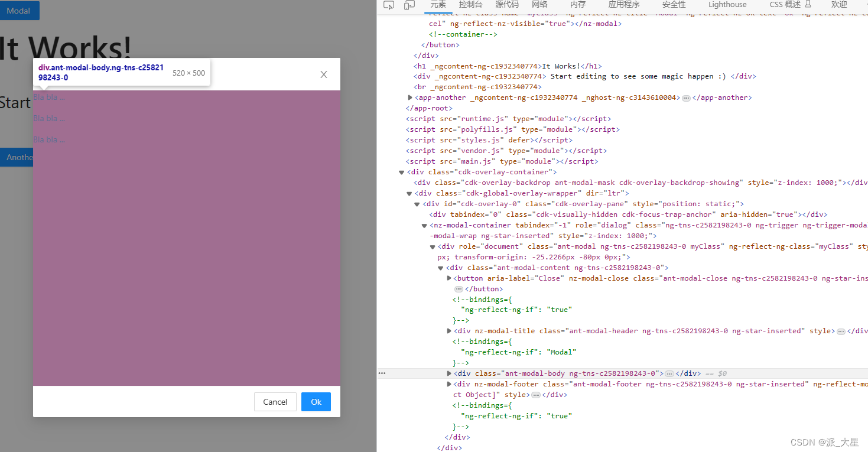868x452 pixels.
Task: Select the script src="runtime.js" line
Action: [x=509, y=119]
